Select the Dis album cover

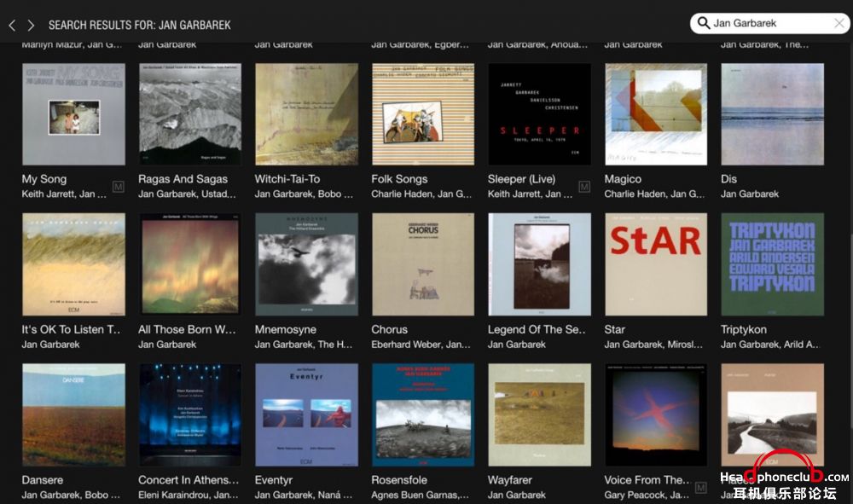click(773, 114)
